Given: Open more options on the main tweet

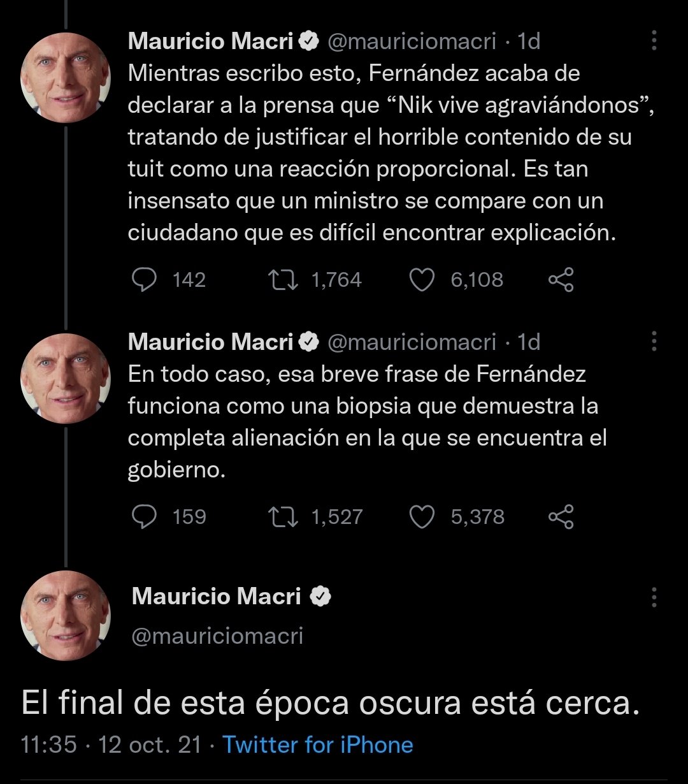Looking at the screenshot, I should coord(654,597).
